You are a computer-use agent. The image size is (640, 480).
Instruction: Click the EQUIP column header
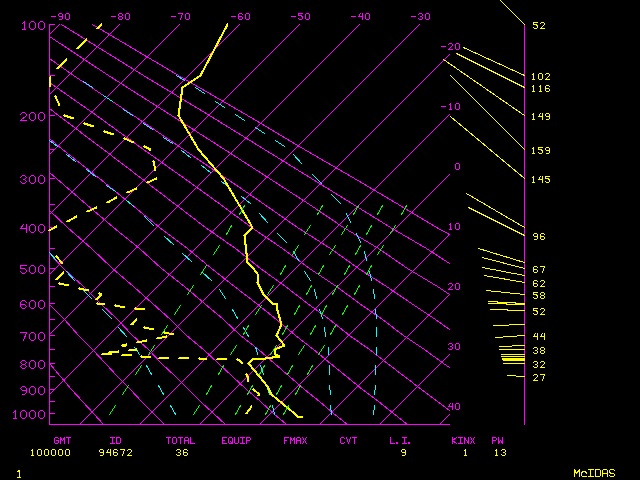point(236,440)
